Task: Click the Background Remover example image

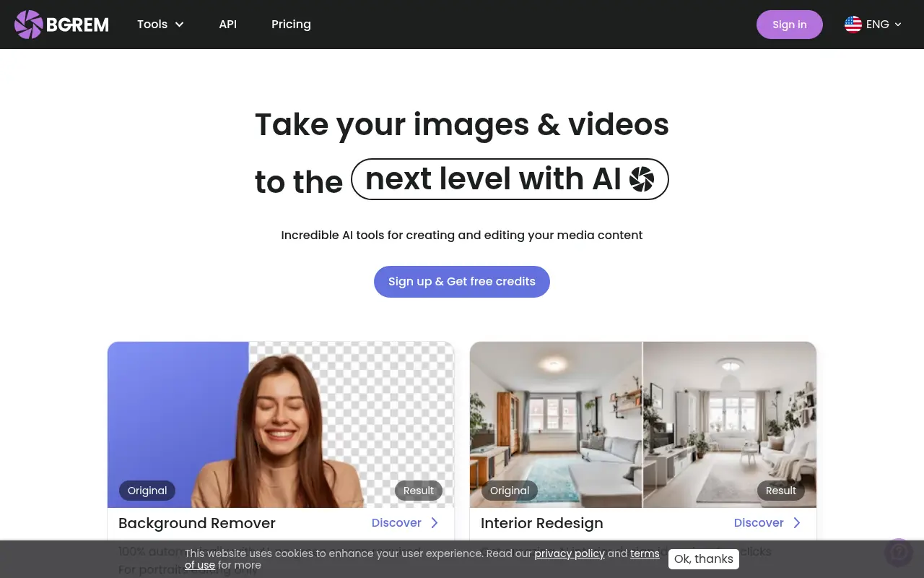Action: point(281,424)
